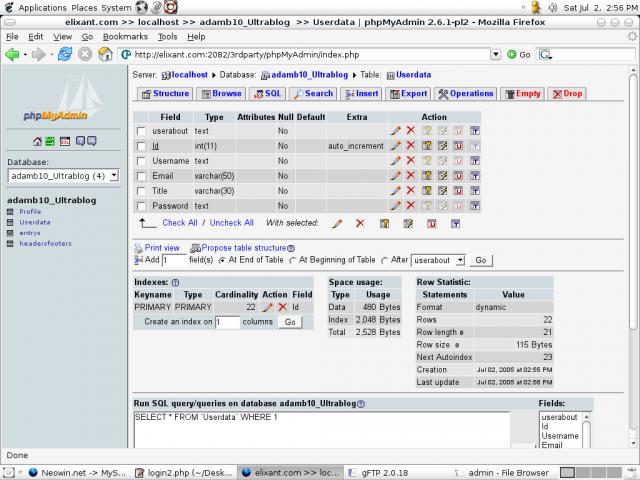
Task: Open the File menu
Action: (x=12, y=37)
